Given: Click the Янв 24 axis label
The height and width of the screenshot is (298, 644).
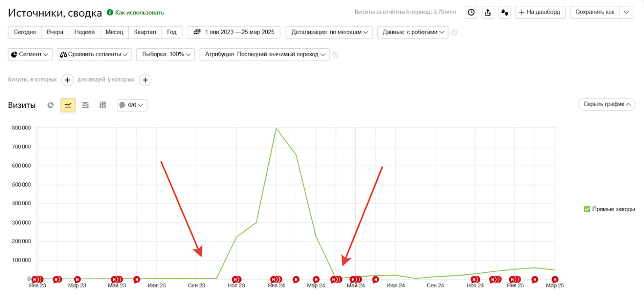Looking at the screenshot, I should click(x=276, y=286).
